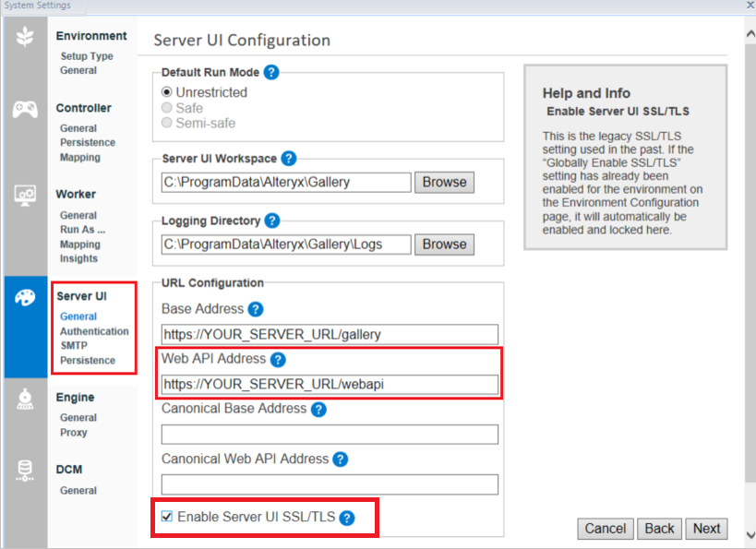
Task: Uncheck Enable Server UI SSL/TLS
Action: pos(166,518)
